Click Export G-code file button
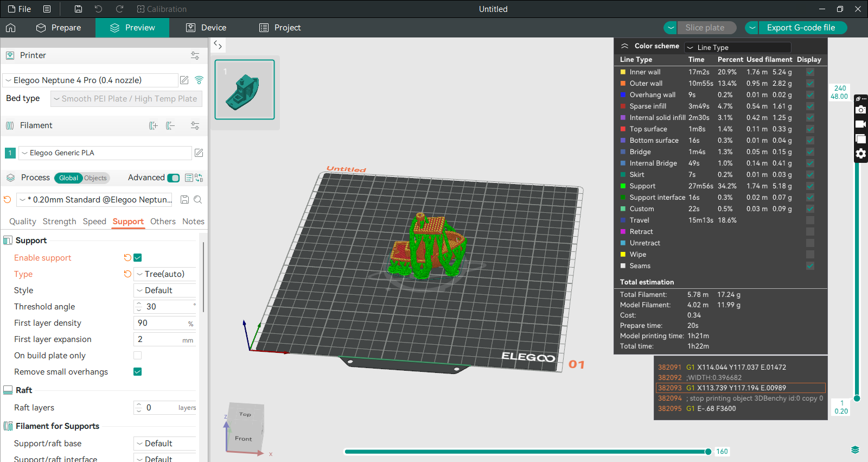The image size is (868, 462). point(803,28)
